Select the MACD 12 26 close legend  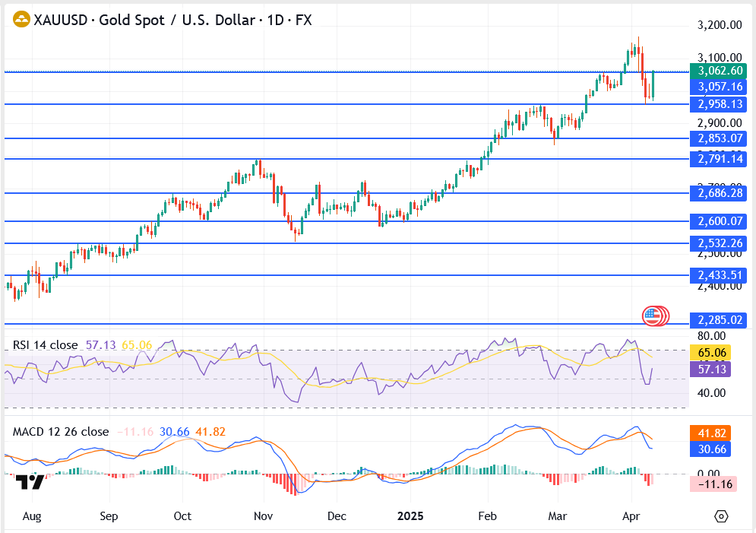coord(61,432)
